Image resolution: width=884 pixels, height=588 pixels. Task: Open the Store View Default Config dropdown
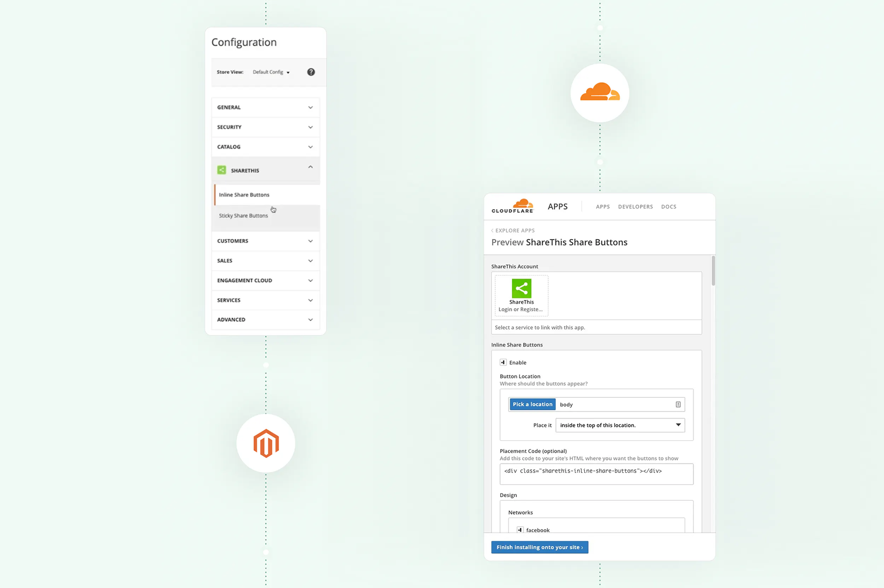(x=271, y=72)
